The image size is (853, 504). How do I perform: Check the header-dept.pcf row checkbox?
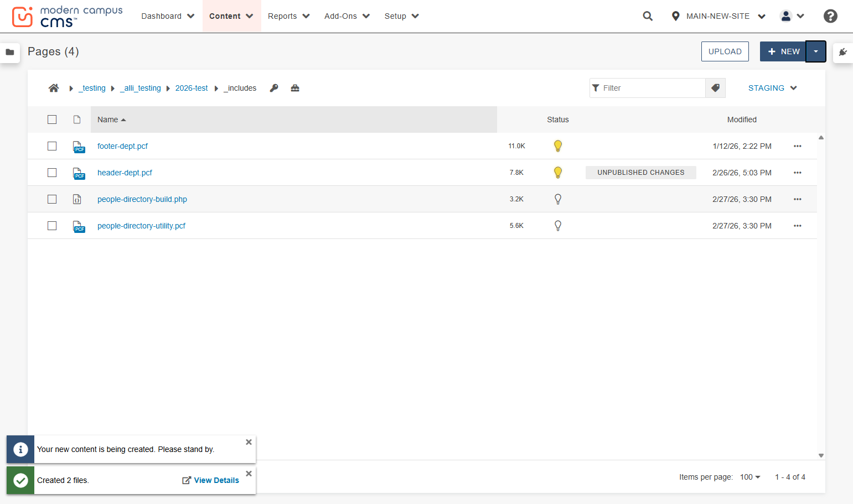[52, 173]
